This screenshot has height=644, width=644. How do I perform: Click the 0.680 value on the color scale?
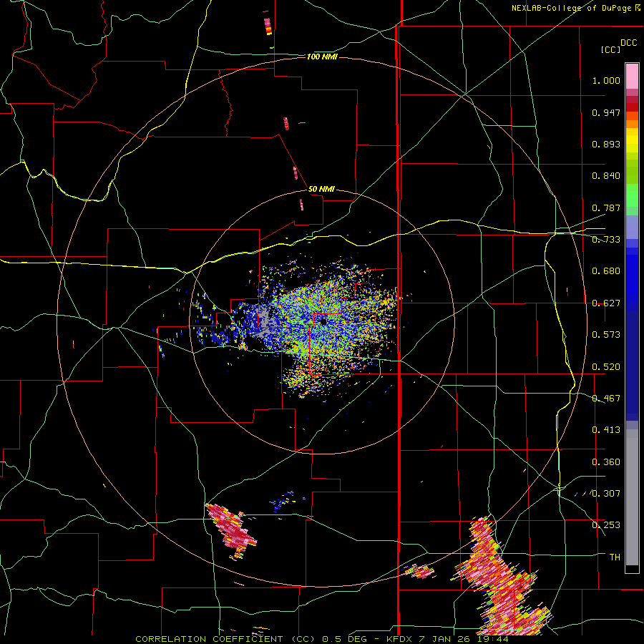pos(606,271)
